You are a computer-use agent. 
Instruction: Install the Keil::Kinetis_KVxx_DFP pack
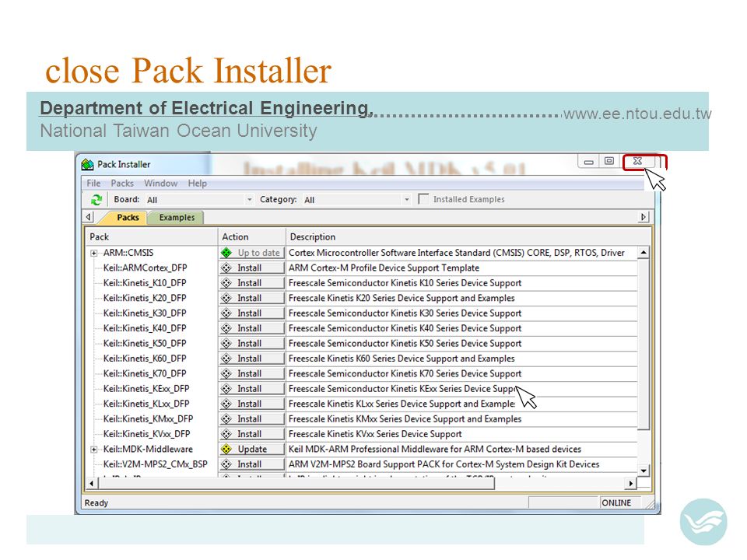(252, 434)
